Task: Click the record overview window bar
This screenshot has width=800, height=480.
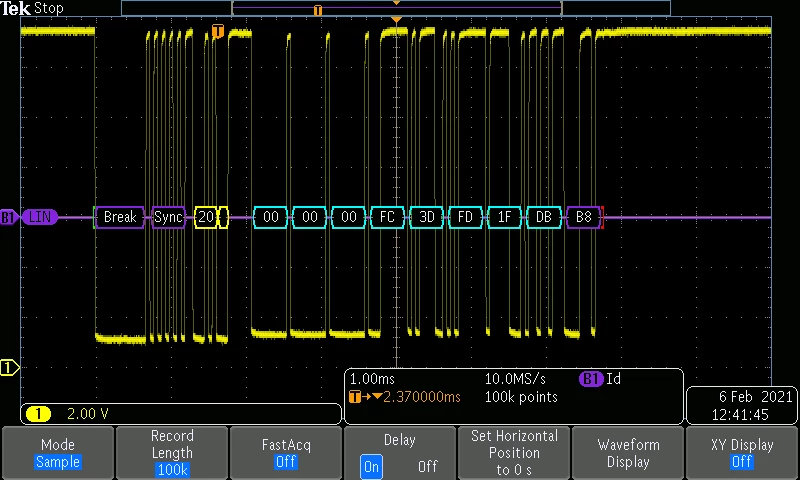Action: pyautogui.click(x=396, y=8)
